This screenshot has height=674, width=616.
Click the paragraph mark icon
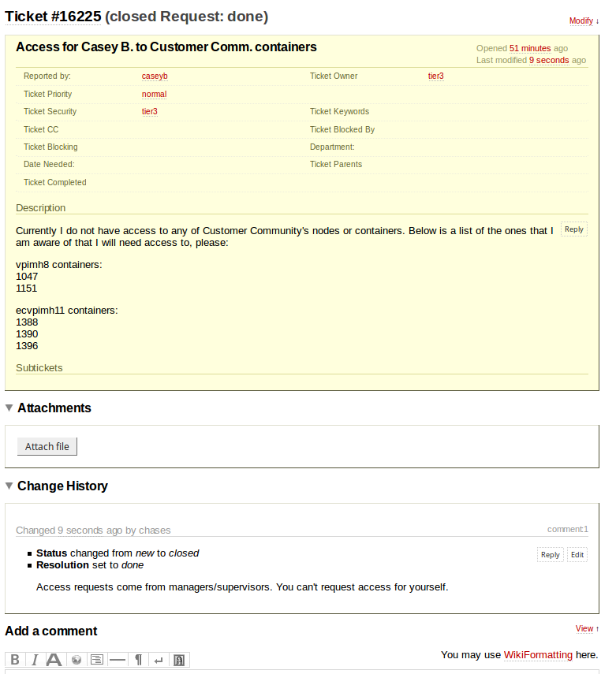[138, 660]
